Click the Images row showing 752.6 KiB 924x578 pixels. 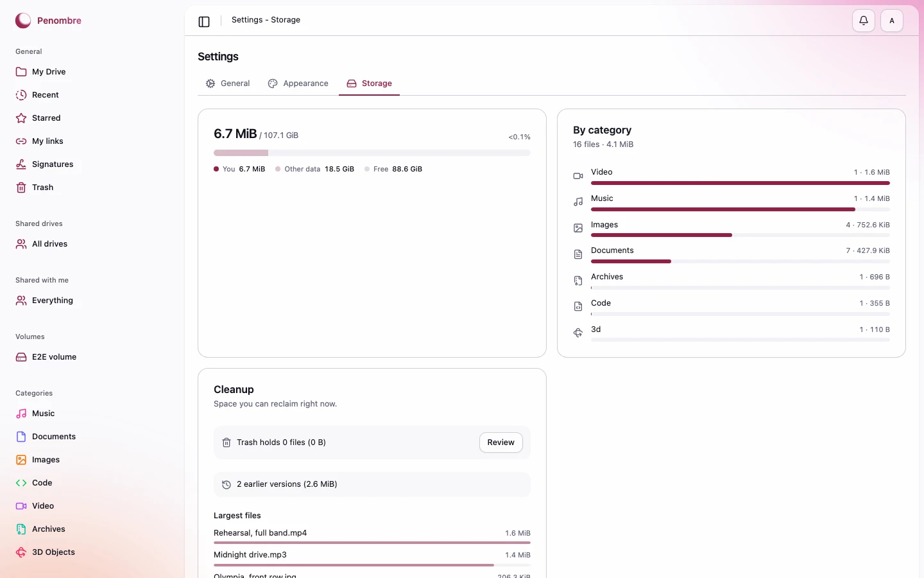(732, 228)
